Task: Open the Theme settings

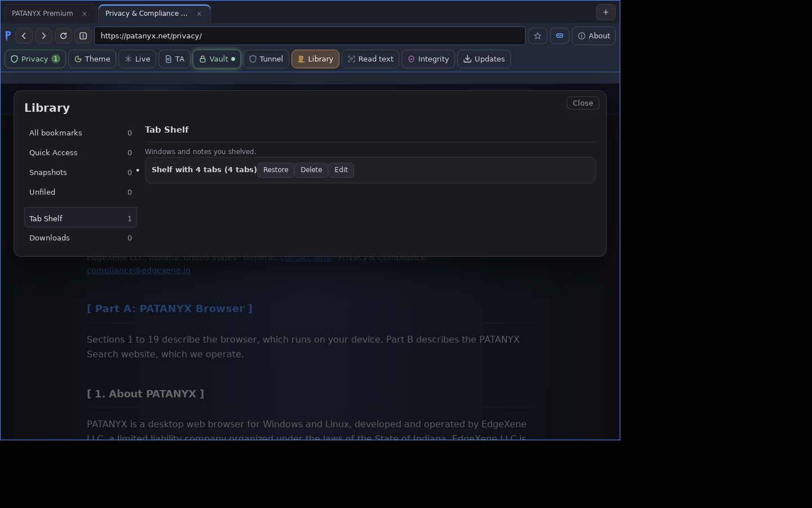Action: 92,59
